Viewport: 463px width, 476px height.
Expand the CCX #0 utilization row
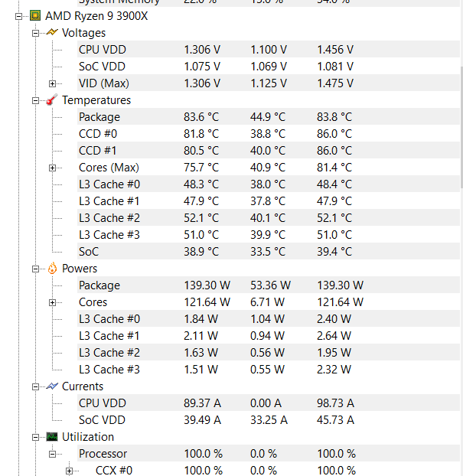point(69,471)
